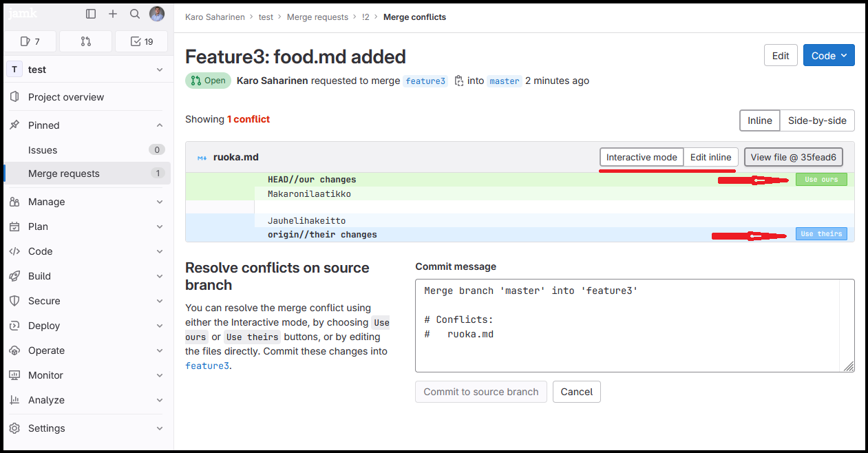Toggle the sidebar collapse icon
This screenshot has height=453, width=868.
(x=91, y=14)
